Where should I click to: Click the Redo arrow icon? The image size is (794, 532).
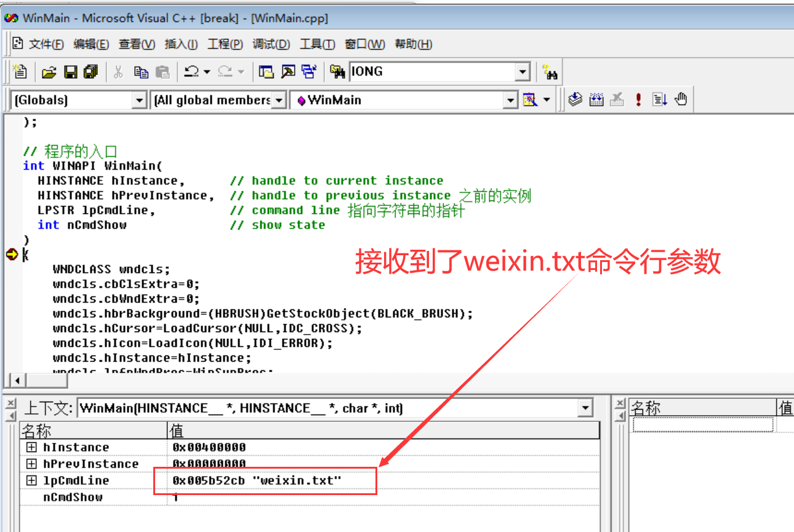tap(225, 72)
